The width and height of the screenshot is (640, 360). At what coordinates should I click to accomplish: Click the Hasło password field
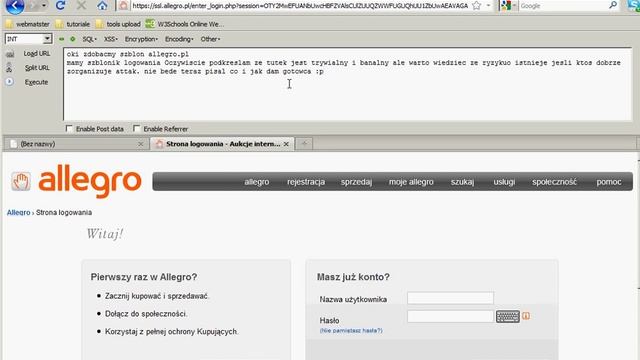click(x=450, y=316)
